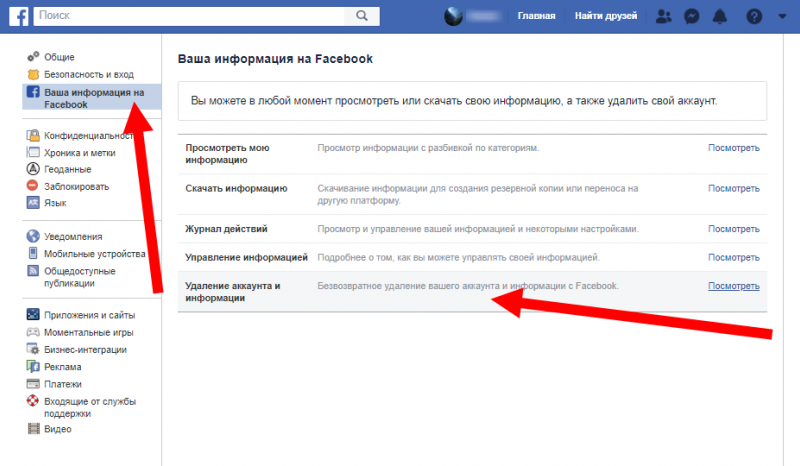Click the Моментальные игры gamepad icon

click(33, 332)
